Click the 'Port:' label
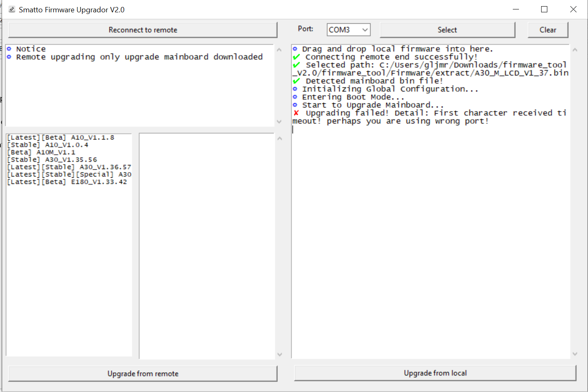This screenshot has width=588, height=392. (x=305, y=29)
